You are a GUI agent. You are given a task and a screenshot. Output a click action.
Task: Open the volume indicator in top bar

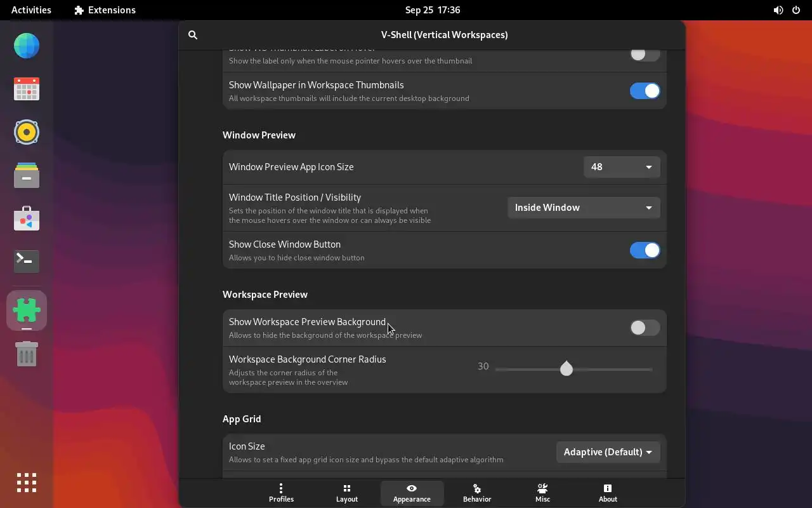click(778, 10)
